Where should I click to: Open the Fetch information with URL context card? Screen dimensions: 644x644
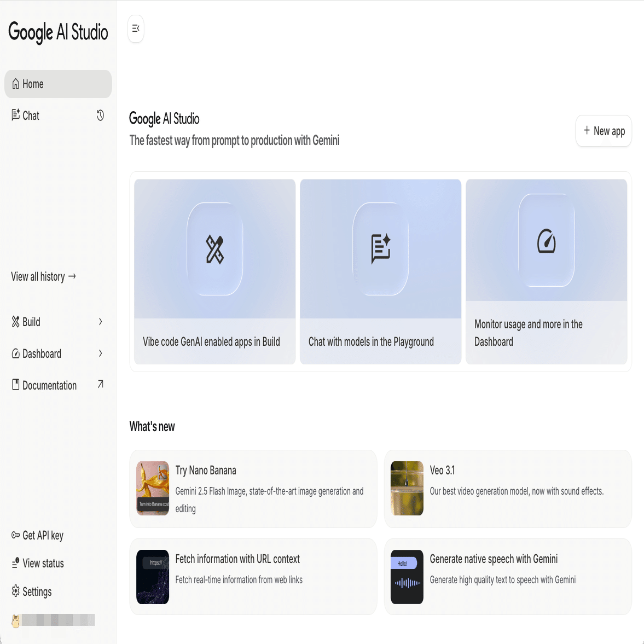pyautogui.click(x=253, y=577)
